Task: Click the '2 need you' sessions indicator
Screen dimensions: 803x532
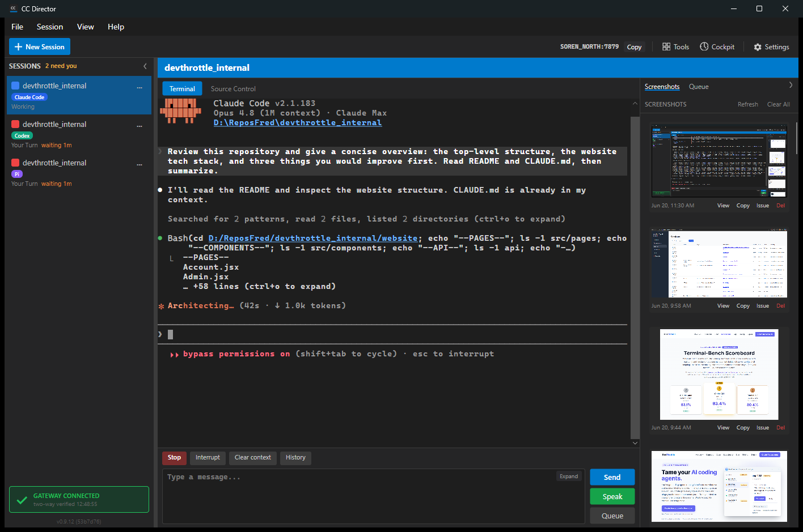Action: pyautogui.click(x=61, y=66)
